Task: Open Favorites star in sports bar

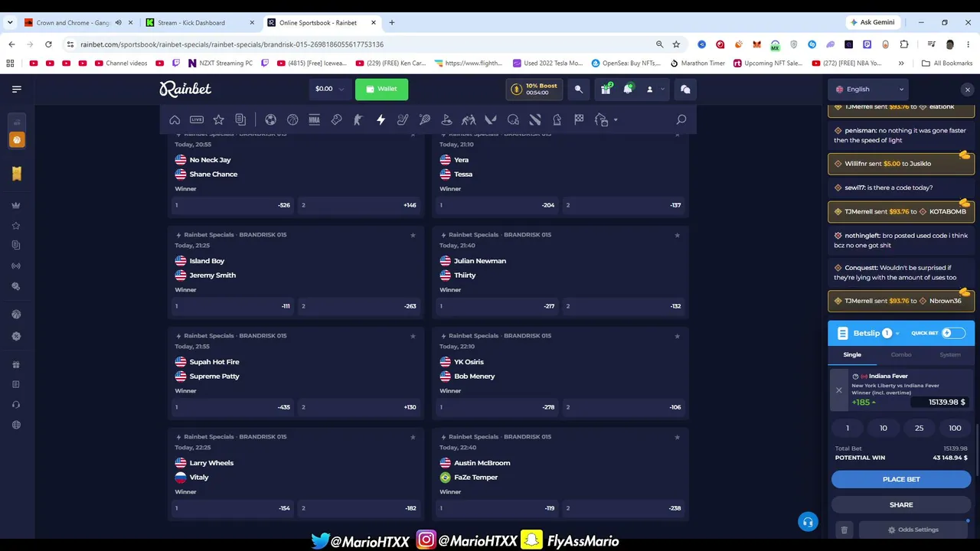Action: point(219,119)
